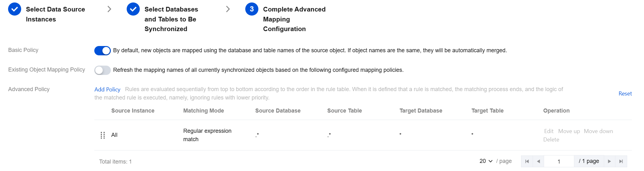644x171 pixels.
Task: Go to the previous page arrow
Action: (538, 161)
